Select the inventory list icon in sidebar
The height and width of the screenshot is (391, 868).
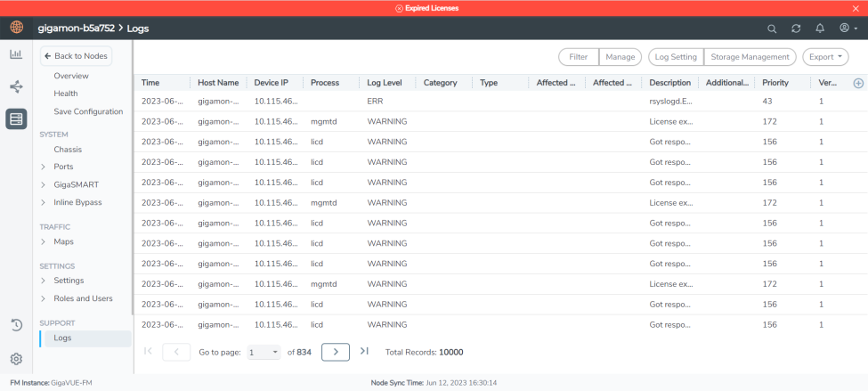[16, 118]
